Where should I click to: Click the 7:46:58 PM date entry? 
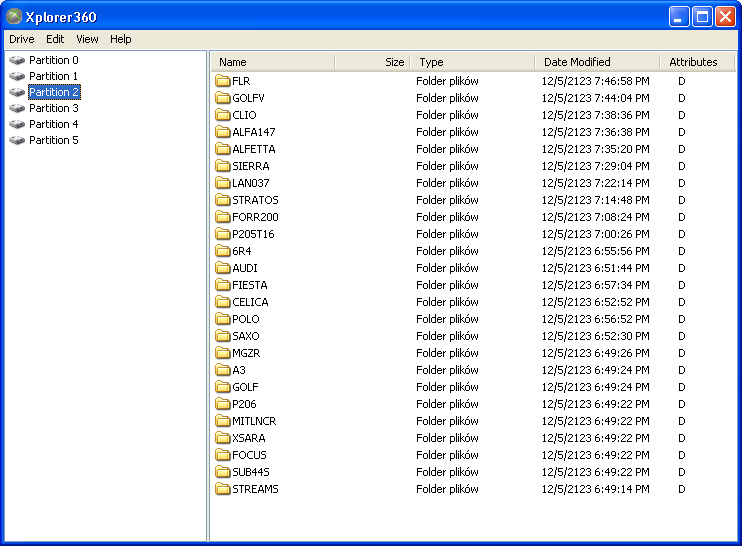click(x=595, y=81)
